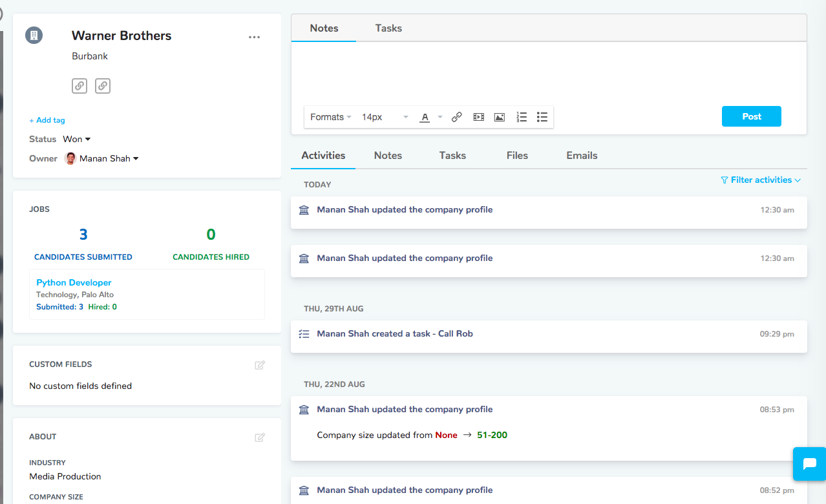
Task: Click the insert image icon in editor
Action: pyautogui.click(x=499, y=117)
